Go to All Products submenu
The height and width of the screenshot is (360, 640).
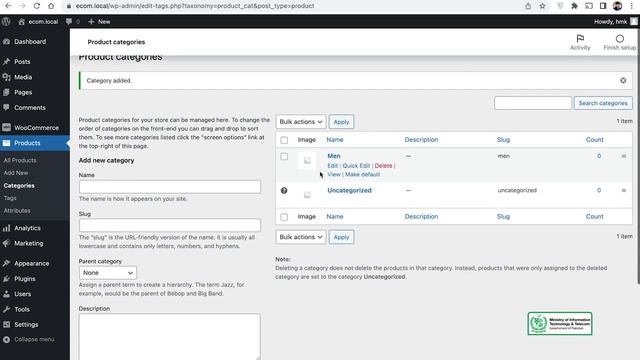[x=20, y=160]
